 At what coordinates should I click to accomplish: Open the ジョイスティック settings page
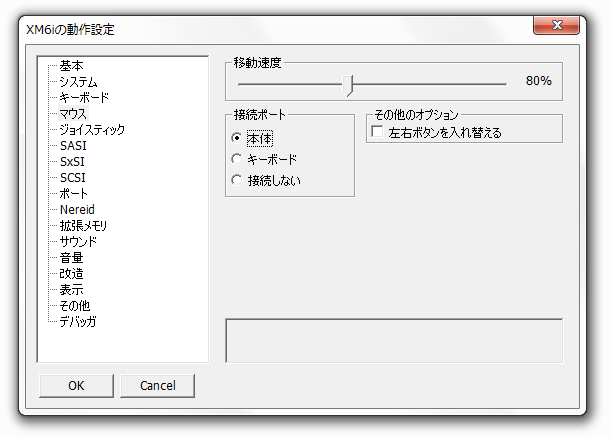click(92, 130)
